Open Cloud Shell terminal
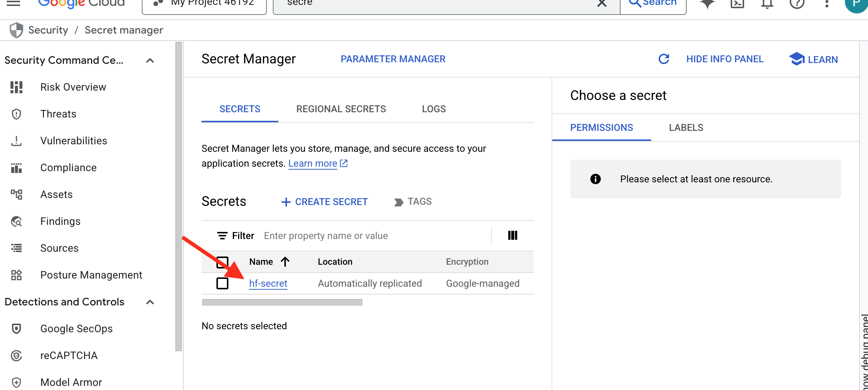 [x=737, y=4]
